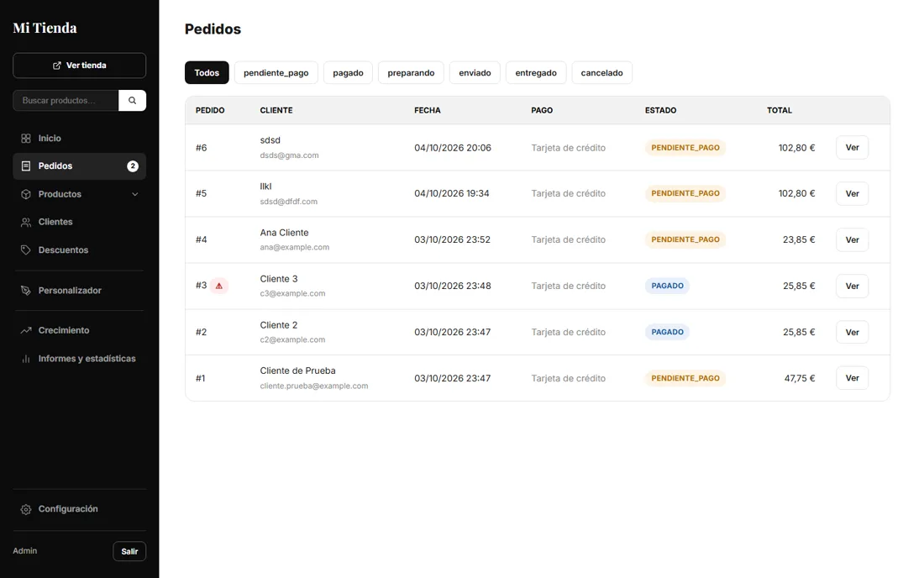Select the entregado filter tab
Viewport: 924px width, 578px height.
click(x=536, y=72)
